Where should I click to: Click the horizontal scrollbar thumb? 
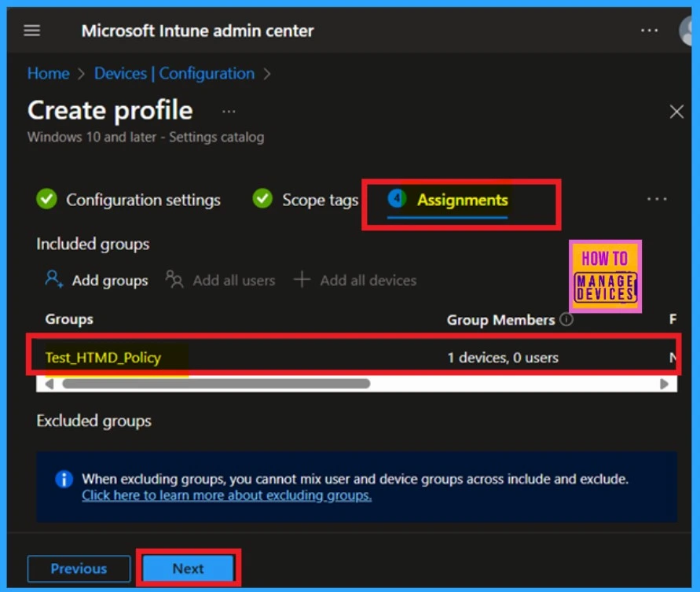tap(216, 384)
